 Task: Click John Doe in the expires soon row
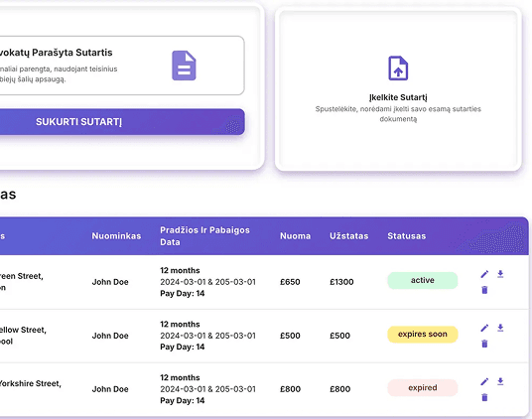pyautogui.click(x=110, y=336)
